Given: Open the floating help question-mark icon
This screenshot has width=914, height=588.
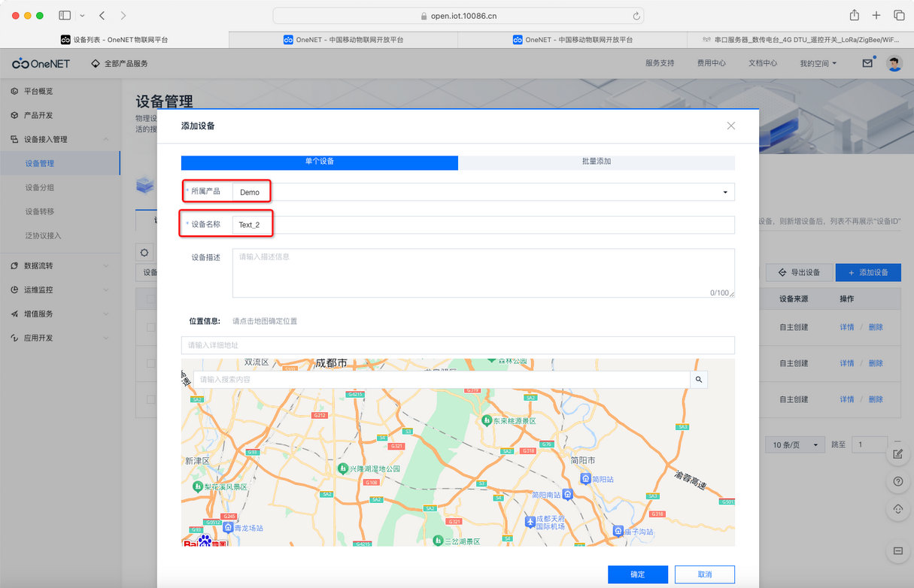Looking at the screenshot, I should coord(897,481).
